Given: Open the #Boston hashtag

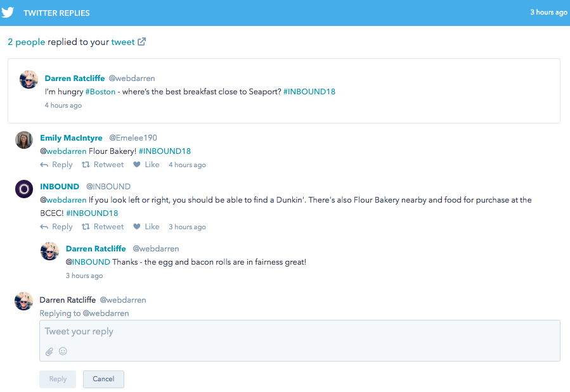Looking at the screenshot, I should pyautogui.click(x=100, y=92).
